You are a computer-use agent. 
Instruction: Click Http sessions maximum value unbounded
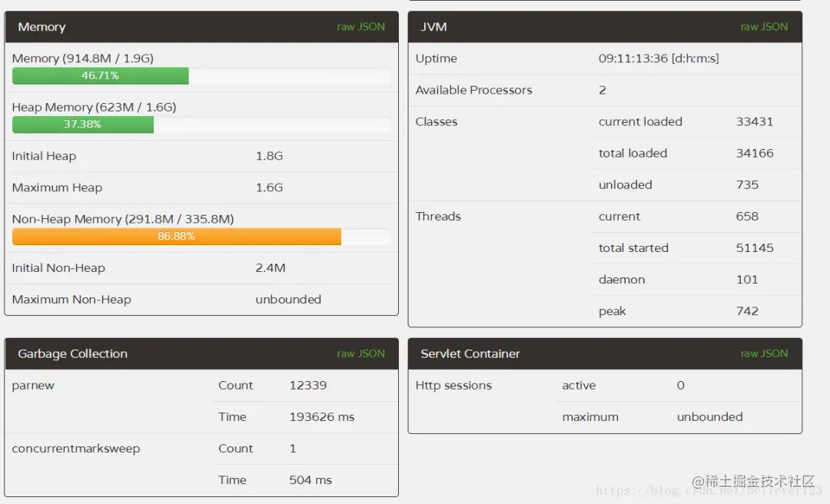pyautogui.click(x=710, y=417)
